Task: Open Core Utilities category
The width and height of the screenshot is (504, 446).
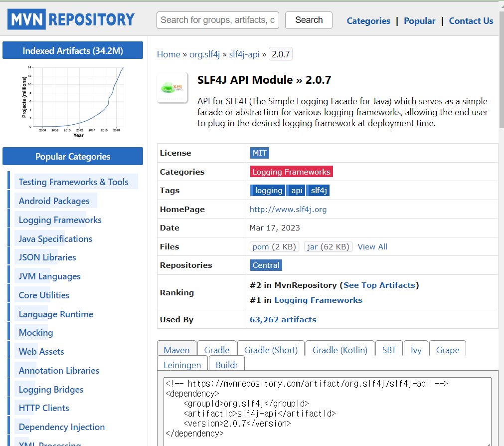Action: coord(44,295)
